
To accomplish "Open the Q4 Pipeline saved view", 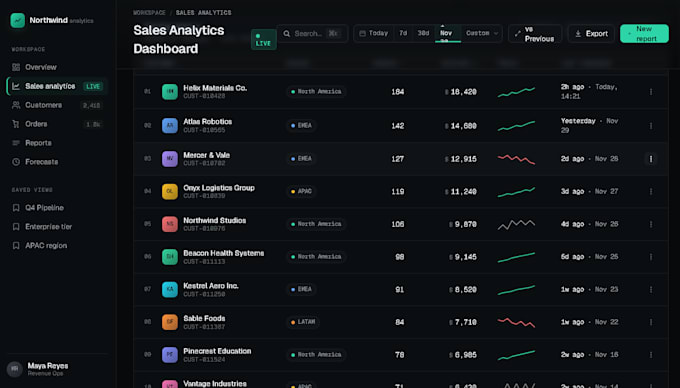I will [57, 208].
